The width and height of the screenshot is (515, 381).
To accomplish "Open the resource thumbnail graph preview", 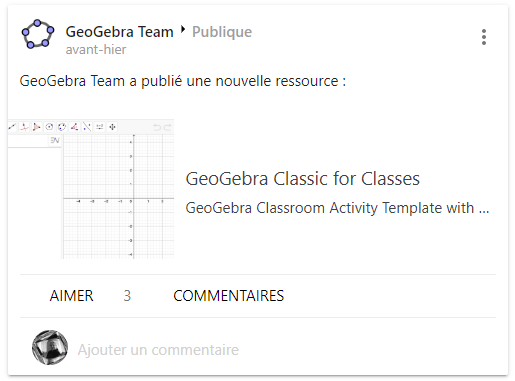I will (91, 189).
